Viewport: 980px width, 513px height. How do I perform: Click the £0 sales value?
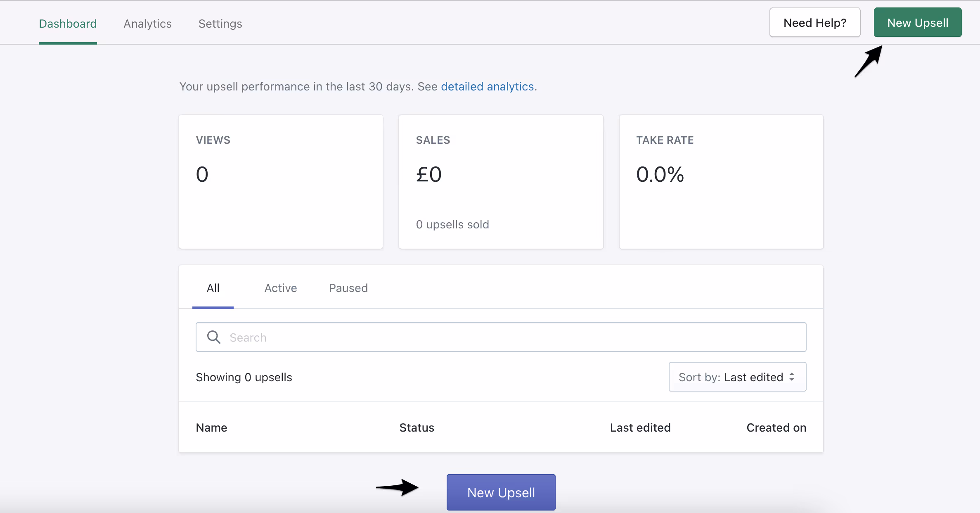click(429, 174)
